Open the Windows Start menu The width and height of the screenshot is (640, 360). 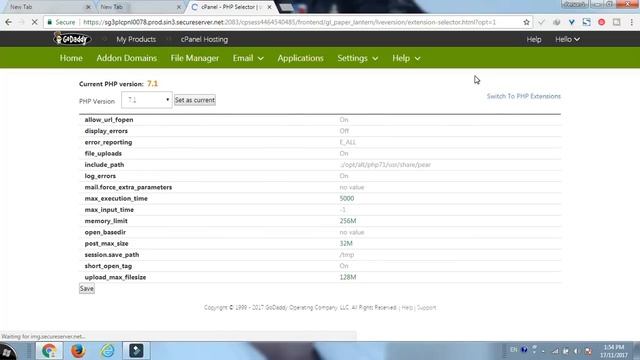point(7,351)
